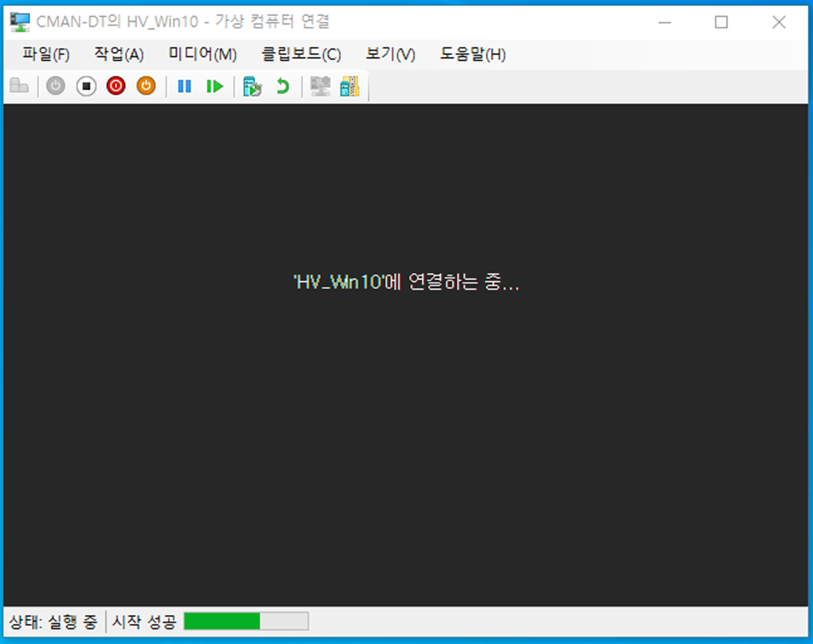
Task: Click the Share toolbar icon
Action: click(350, 86)
